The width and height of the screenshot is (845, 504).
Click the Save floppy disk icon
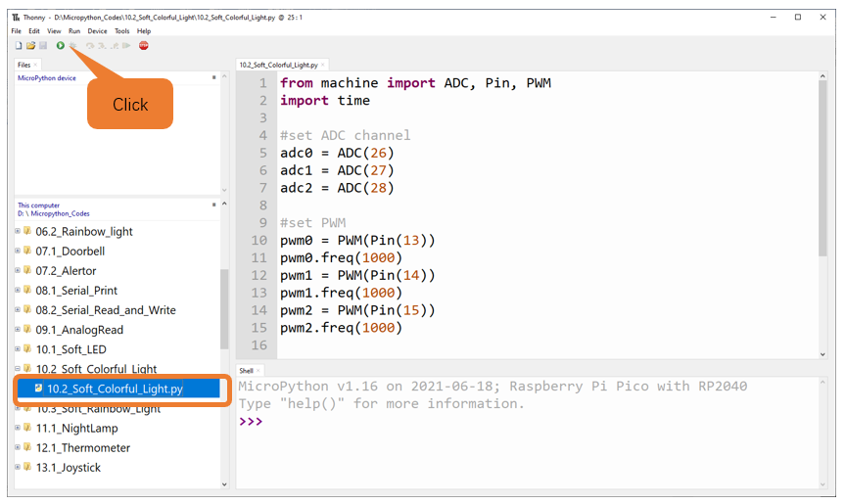tap(43, 46)
